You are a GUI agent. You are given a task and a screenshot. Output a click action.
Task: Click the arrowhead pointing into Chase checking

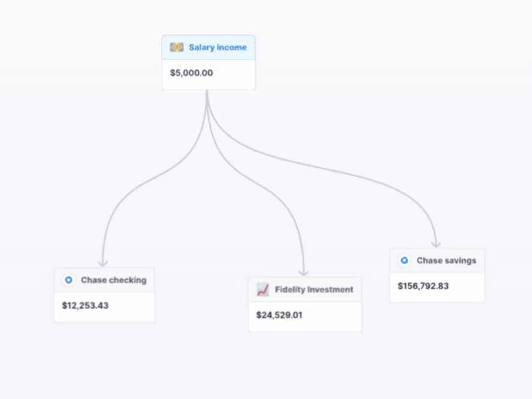click(x=103, y=263)
